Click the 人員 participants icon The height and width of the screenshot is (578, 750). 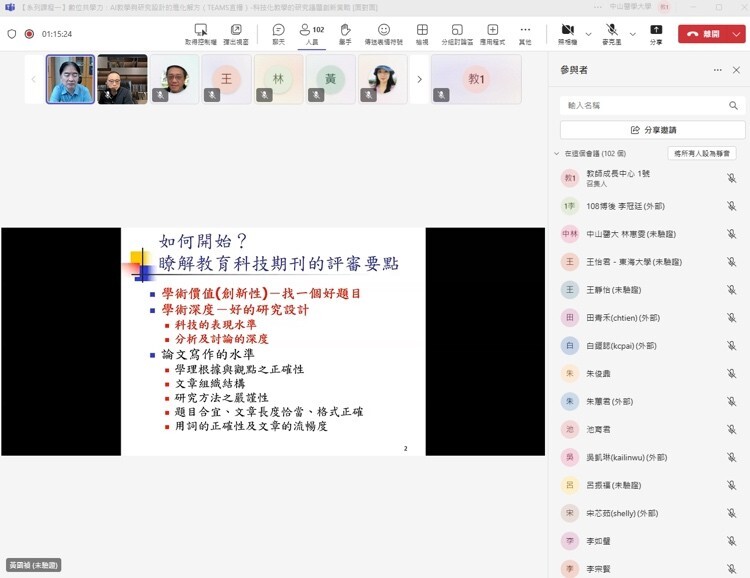[311, 33]
